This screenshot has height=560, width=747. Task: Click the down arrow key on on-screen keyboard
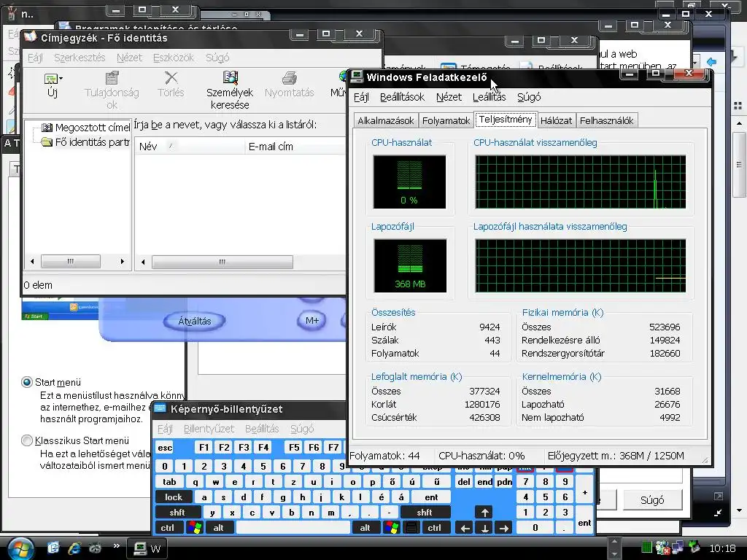tap(484, 528)
